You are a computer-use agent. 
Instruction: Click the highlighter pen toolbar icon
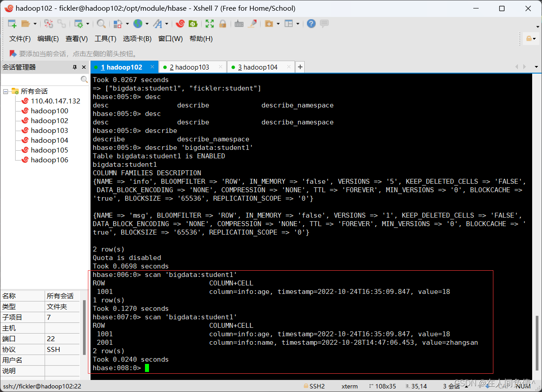pyautogui.click(x=252, y=24)
